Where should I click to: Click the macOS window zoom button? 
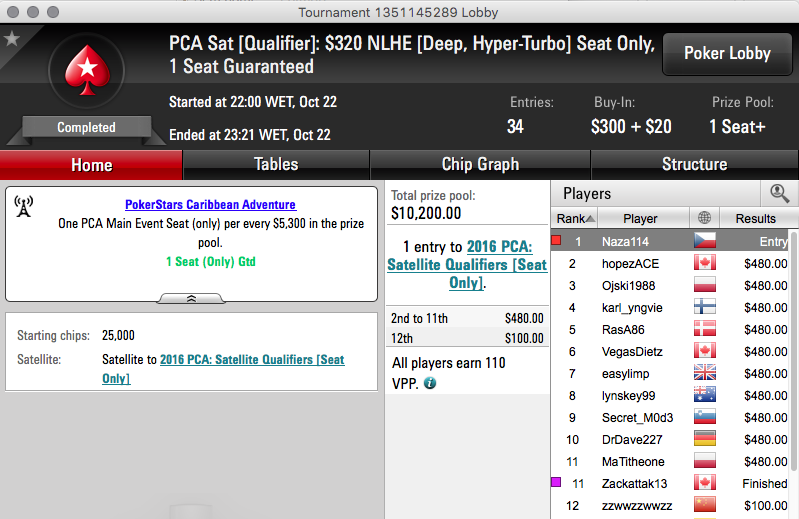[53, 12]
